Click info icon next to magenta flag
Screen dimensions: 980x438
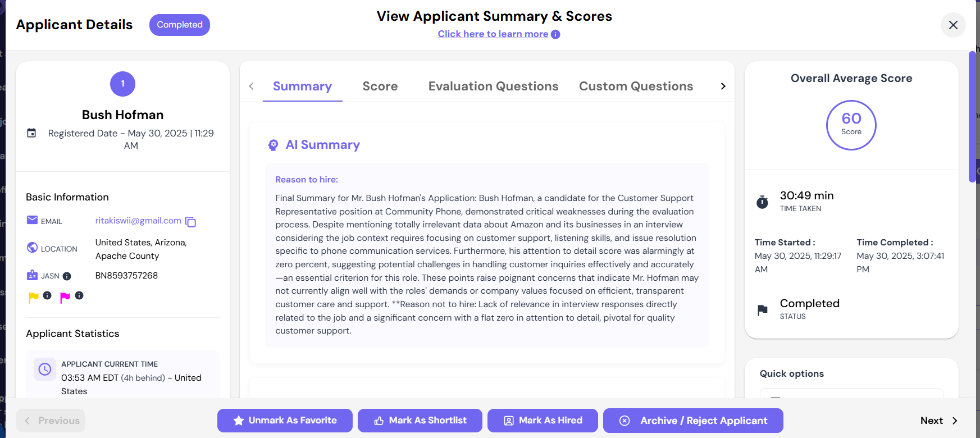coord(79,295)
